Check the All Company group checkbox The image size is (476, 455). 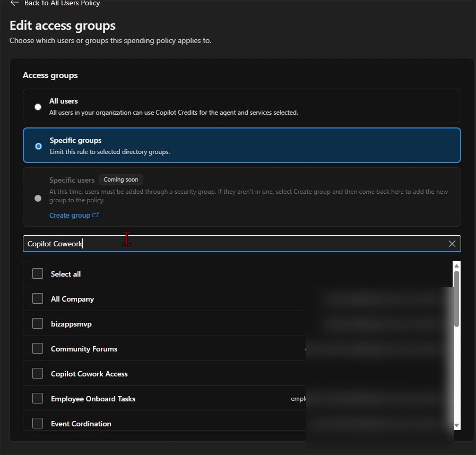click(x=38, y=298)
